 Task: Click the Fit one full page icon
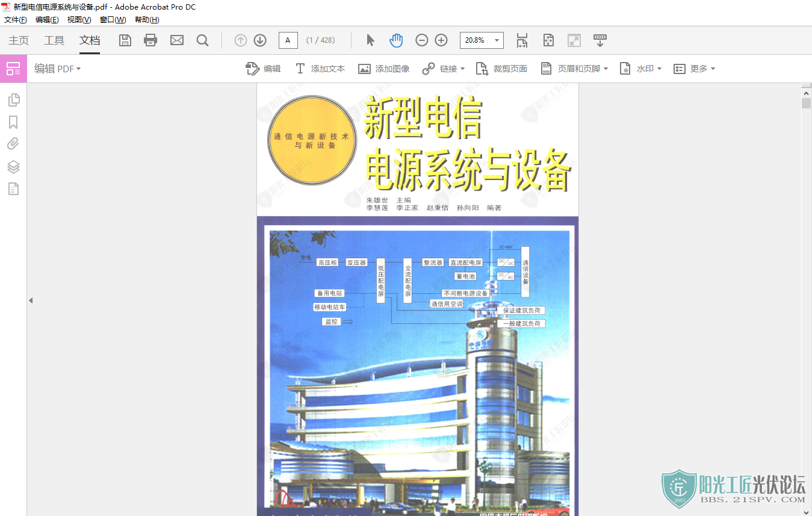(548, 40)
